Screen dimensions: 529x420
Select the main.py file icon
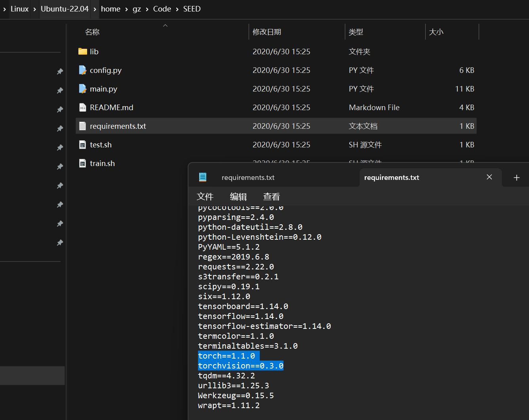(82, 89)
